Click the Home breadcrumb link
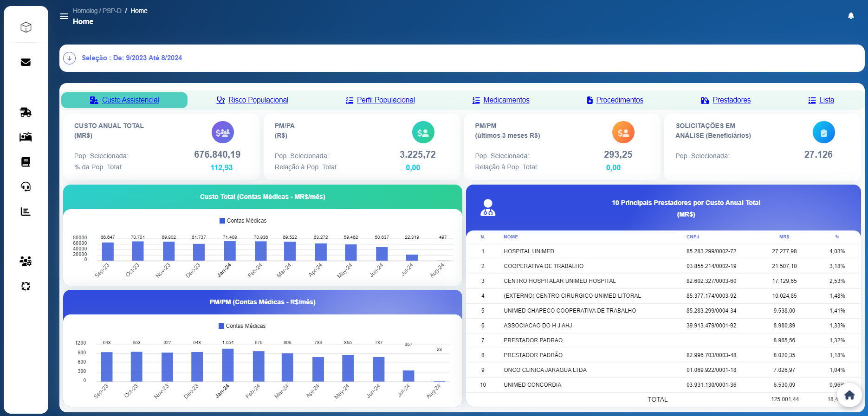 coord(139,11)
